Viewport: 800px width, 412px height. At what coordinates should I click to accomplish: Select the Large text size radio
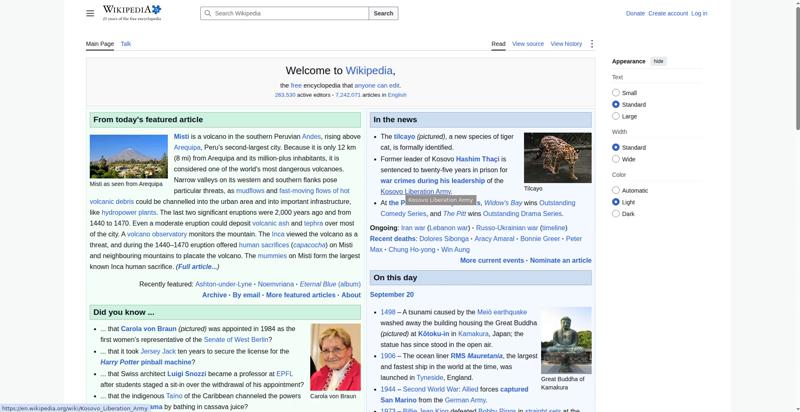click(616, 116)
